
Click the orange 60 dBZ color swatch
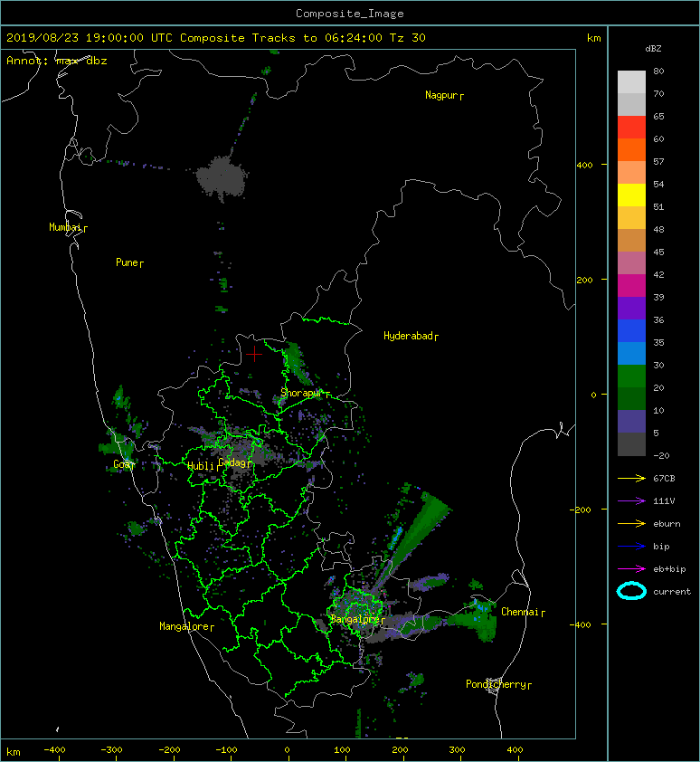tap(631, 149)
